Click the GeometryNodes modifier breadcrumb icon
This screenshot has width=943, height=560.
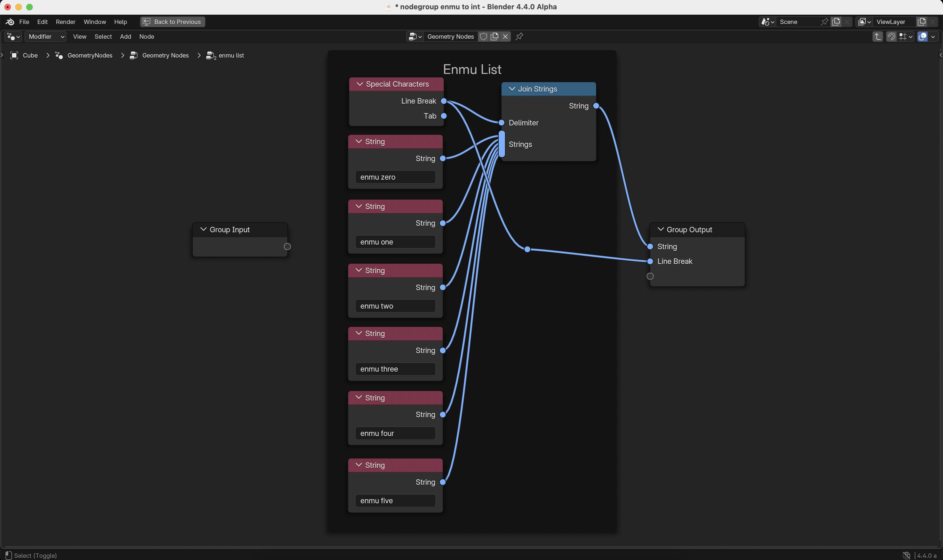point(59,55)
